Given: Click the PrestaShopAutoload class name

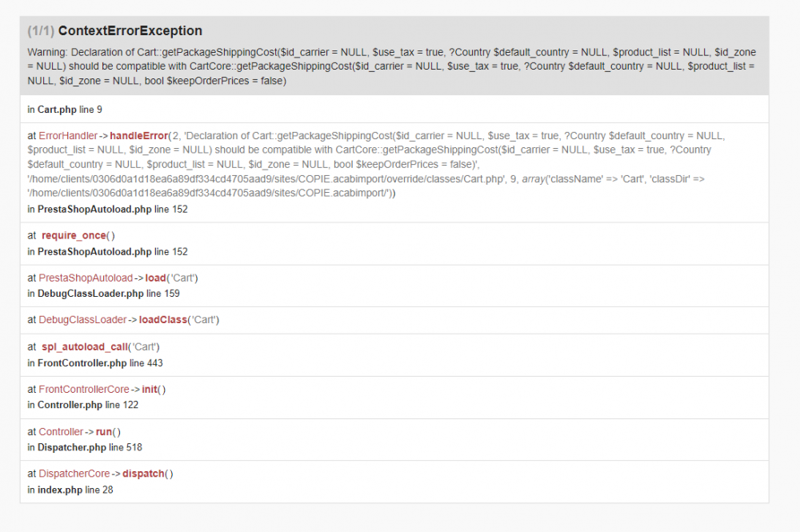Looking at the screenshot, I should click(x=86, y=278).
